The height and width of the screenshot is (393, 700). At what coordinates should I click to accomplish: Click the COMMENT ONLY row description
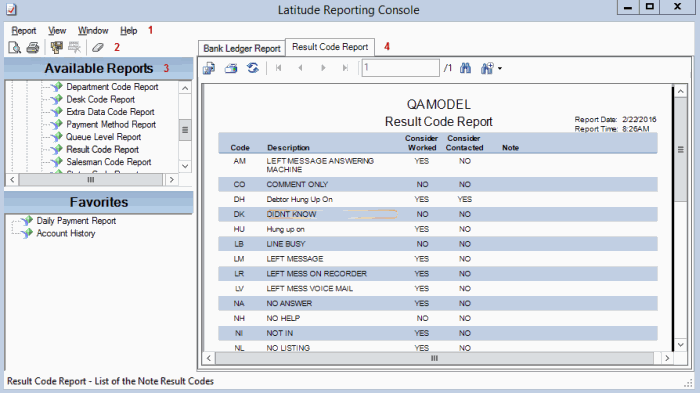(297, 184)
